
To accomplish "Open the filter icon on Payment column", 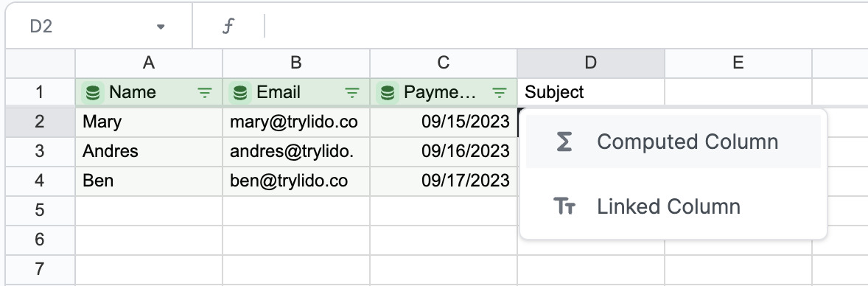I will pos(500,93).
